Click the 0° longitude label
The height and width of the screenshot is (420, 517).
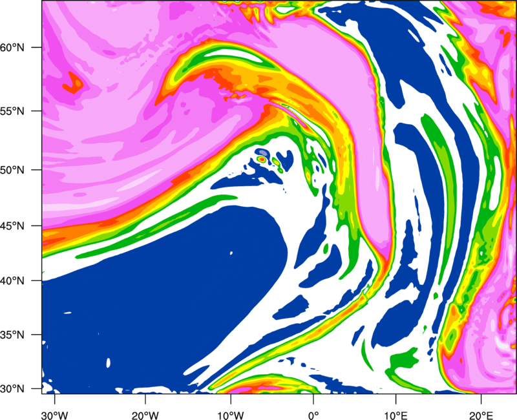313,415
